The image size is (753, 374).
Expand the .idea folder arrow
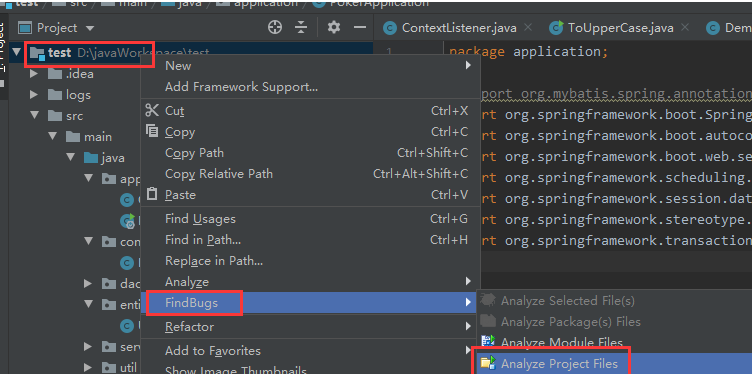[x=34, y=73]
